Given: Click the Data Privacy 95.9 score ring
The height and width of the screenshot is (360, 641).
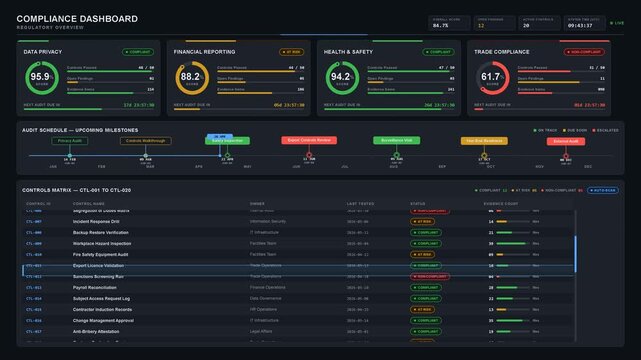Looking at the screenshot, I should pyautogui.click(x=42, y=78).
